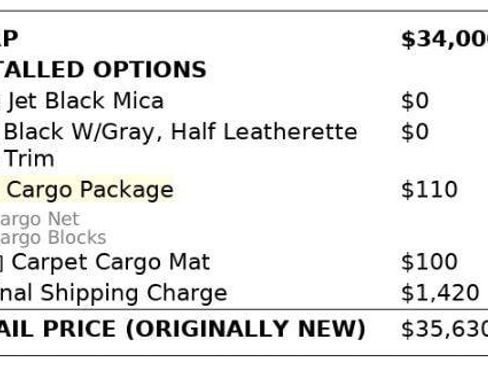Click the $110 Cargo Package price
This screenshot has width=488, height=366.
point(429,190)
